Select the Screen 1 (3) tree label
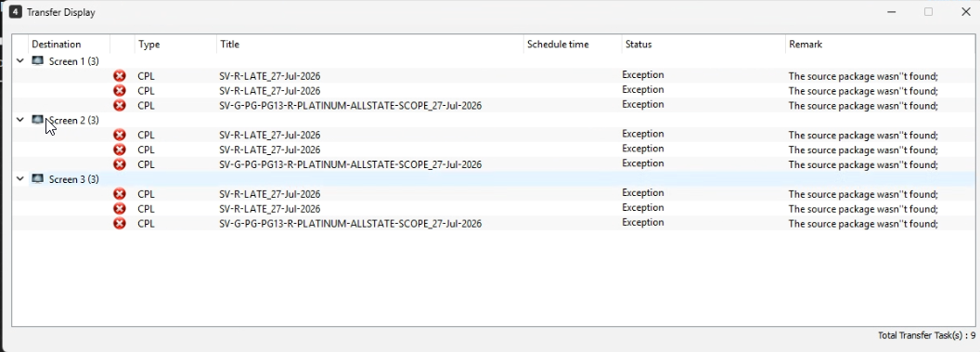 point(73,61)
